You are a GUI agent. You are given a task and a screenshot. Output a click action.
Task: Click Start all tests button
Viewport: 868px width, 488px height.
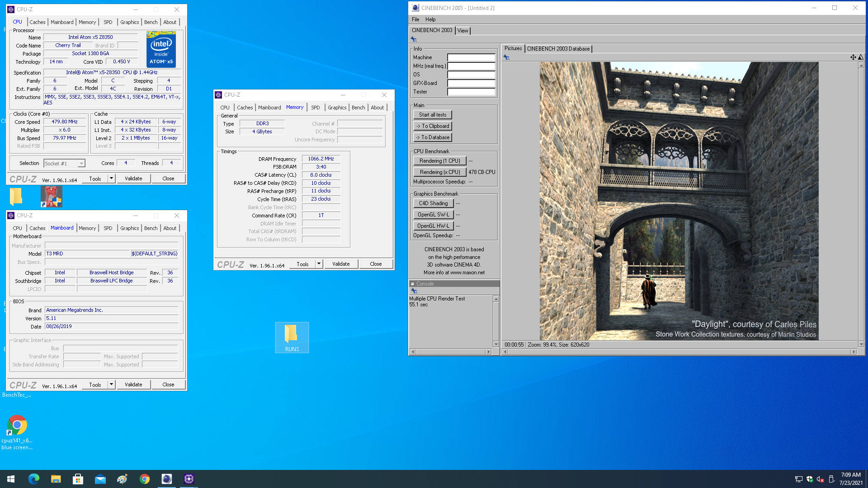pyautogui.click(x=433, y=115)
